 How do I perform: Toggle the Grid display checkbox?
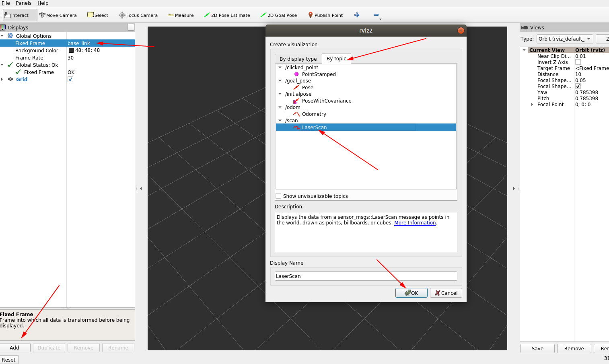click(70, 79)
